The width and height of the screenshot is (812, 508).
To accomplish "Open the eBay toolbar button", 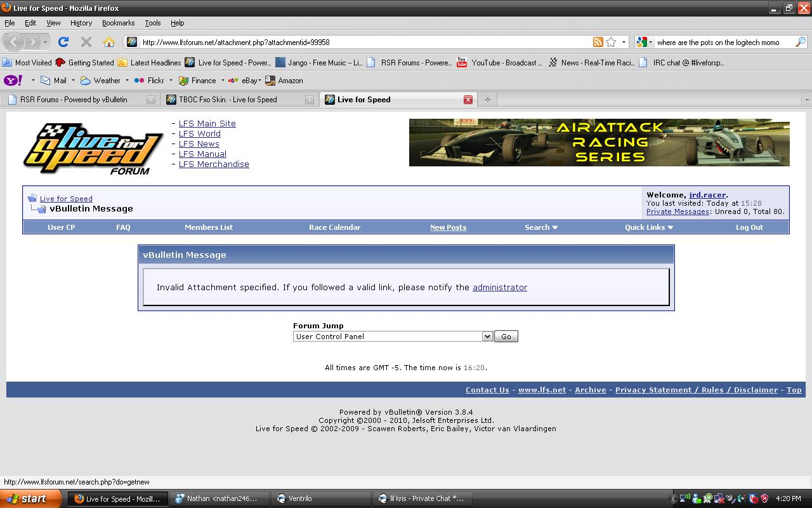I will point(243,81).
